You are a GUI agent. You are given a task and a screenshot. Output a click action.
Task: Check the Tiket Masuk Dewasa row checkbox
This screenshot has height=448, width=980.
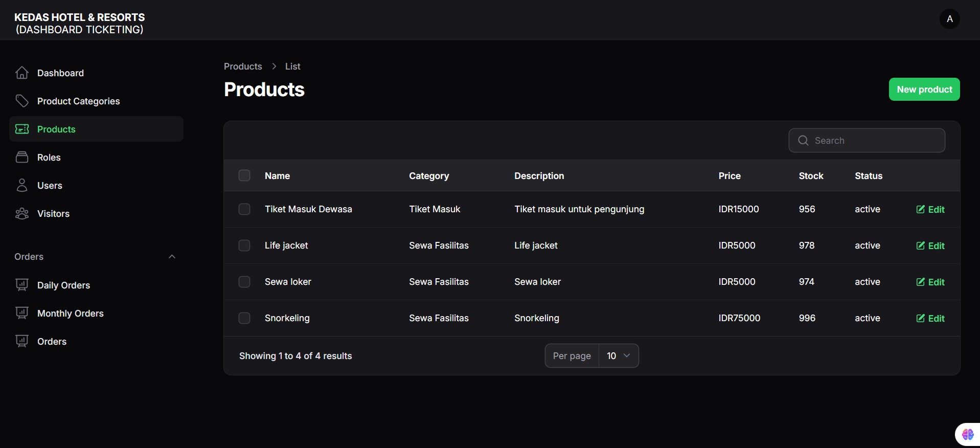[244, 209]
